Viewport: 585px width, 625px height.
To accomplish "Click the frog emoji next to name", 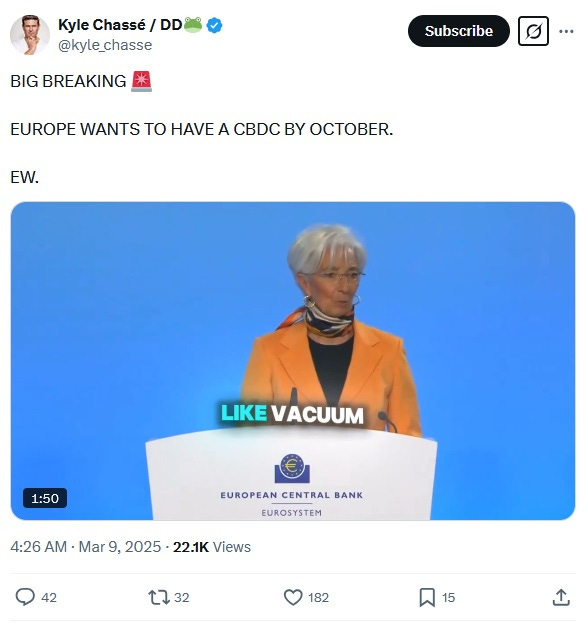I will point(193,25).
